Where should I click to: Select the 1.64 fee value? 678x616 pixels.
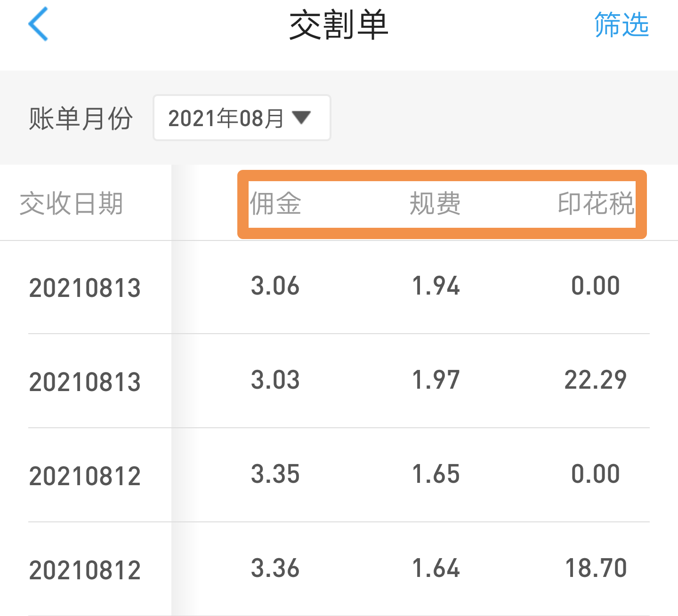point(436,568)
